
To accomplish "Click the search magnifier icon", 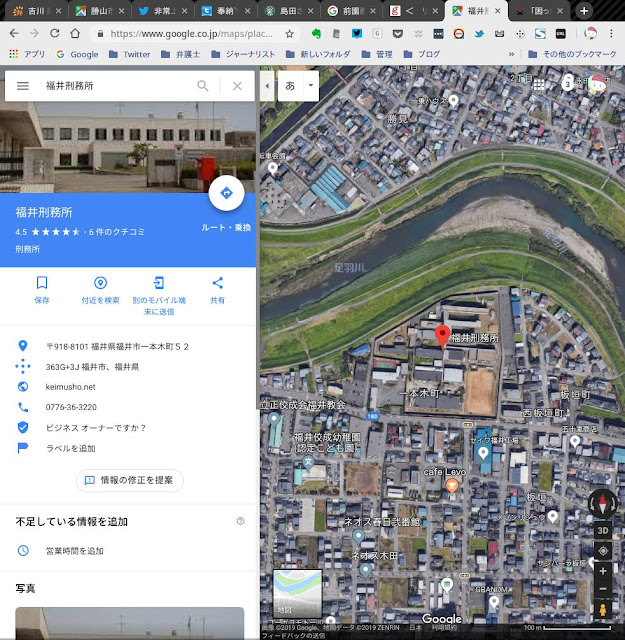I will click(x=203, y=86).
